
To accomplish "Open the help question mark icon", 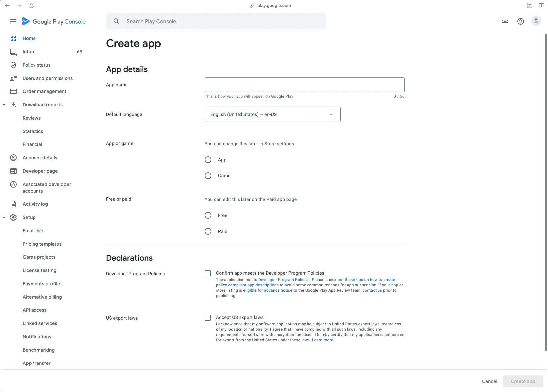I will (521, 21).
